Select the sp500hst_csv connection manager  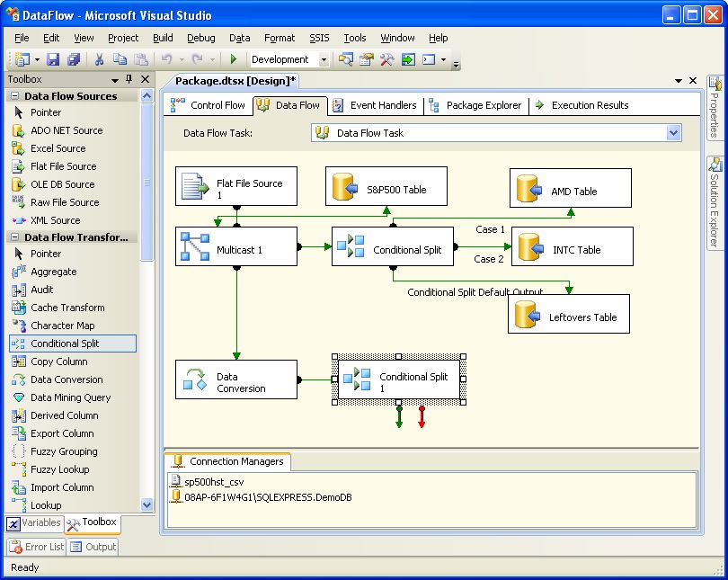point(208,483)
